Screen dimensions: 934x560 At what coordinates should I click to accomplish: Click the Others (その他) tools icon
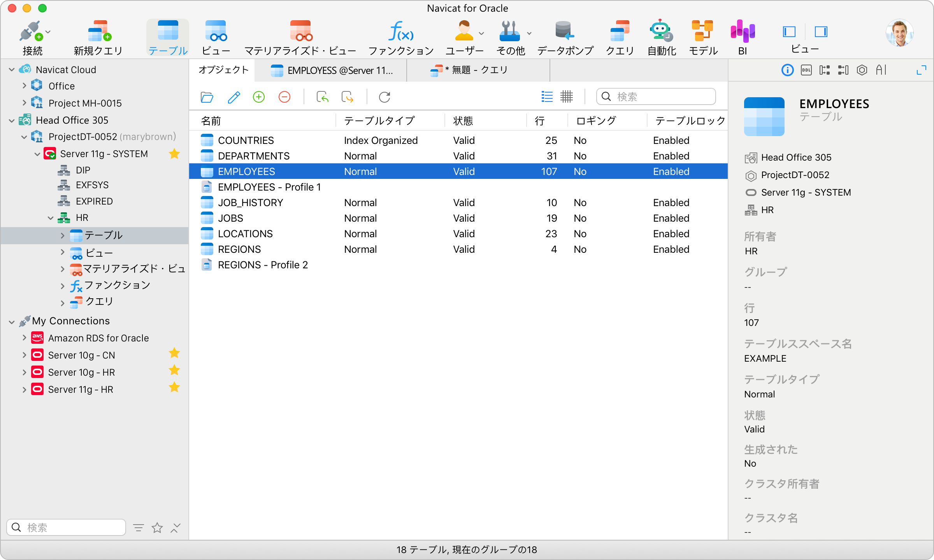coord(509,31)
